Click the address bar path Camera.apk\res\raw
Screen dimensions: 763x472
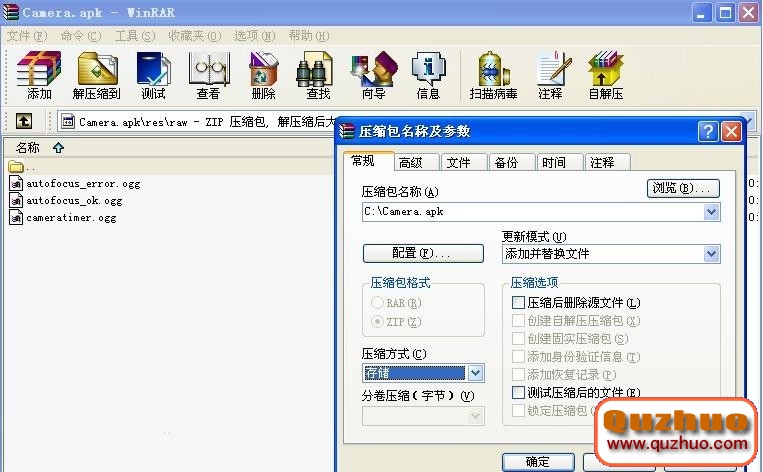pos(133,122)
